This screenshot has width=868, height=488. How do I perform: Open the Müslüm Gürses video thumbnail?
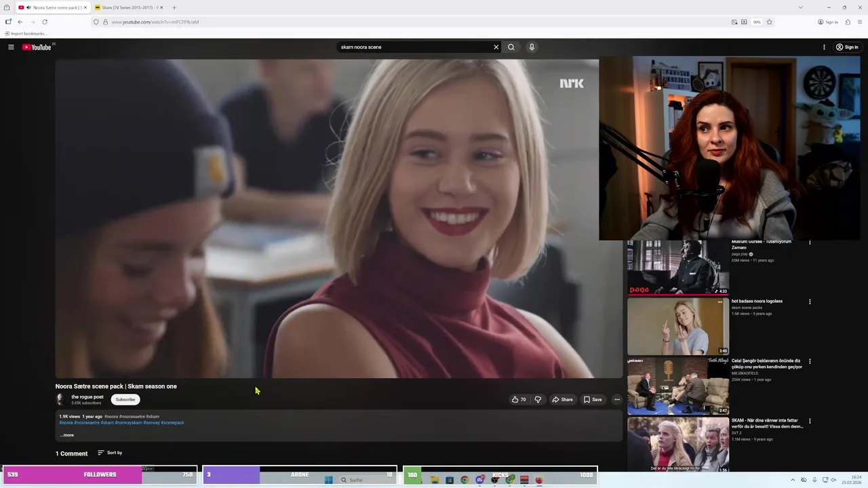pyautogui.click(x=677, y=268)
